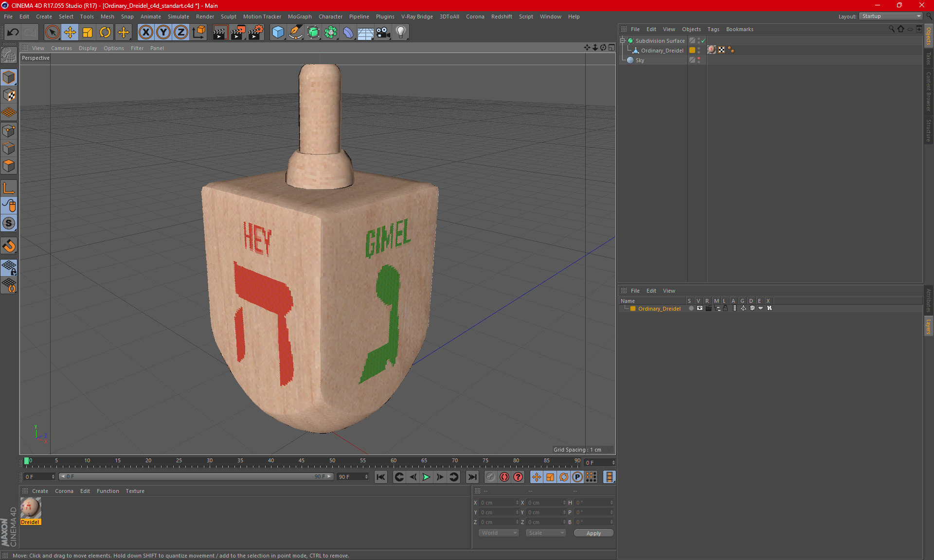Select Sky object in tree

640,60
